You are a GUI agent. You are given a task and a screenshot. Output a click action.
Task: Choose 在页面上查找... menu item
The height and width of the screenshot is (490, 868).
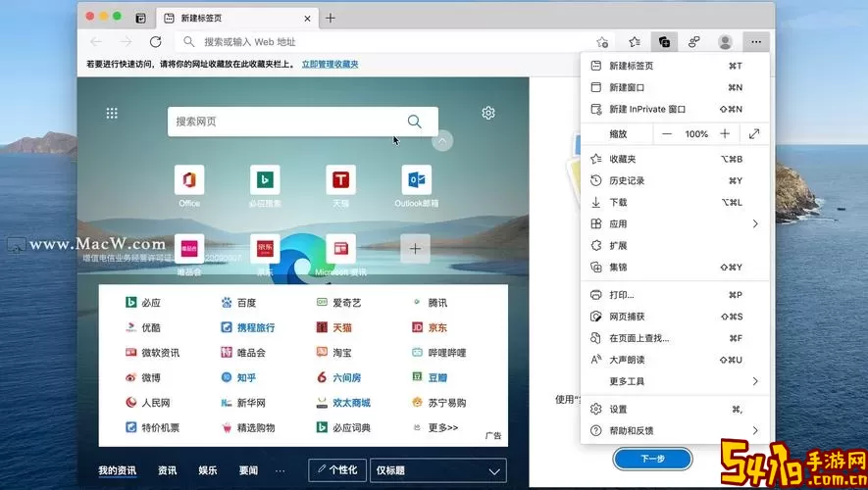click(674, 338)
